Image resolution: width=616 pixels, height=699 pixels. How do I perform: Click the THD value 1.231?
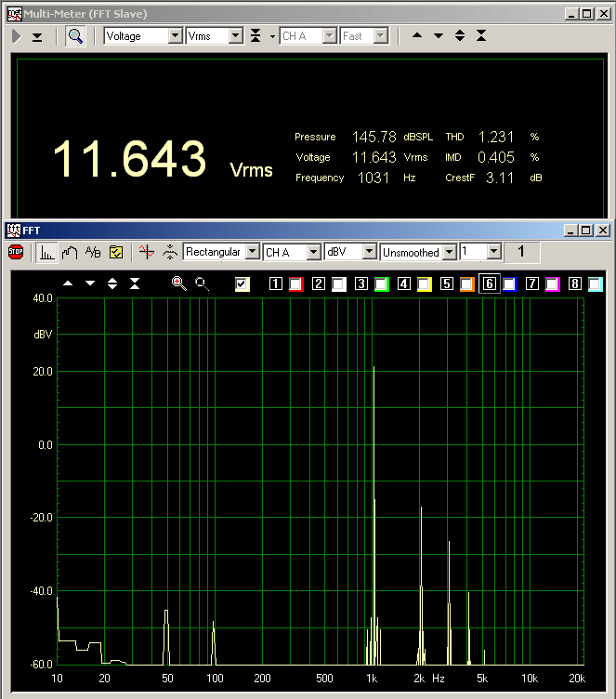(496, 137)
